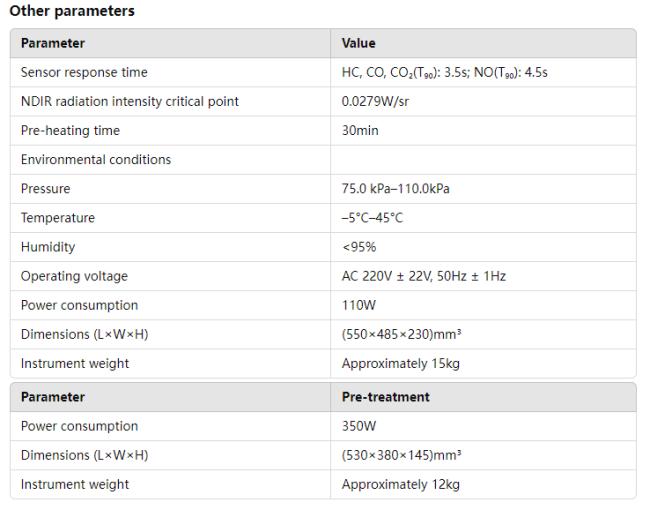
Task: Click the 110W power consumption value
Action: coord(359,305)
